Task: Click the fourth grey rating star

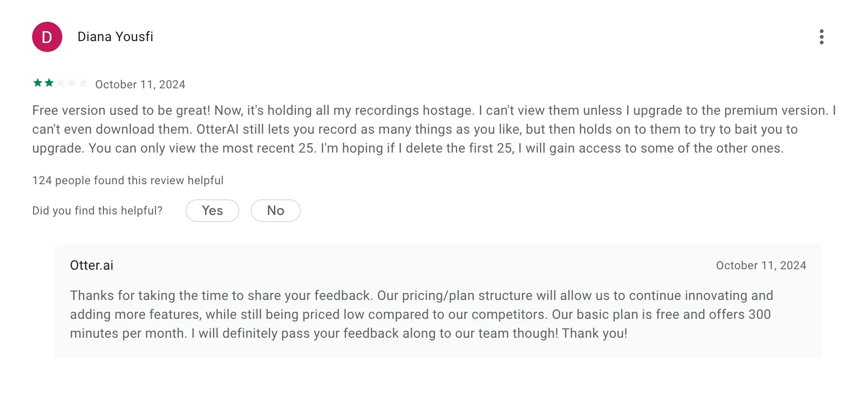Action: point(72,83)
